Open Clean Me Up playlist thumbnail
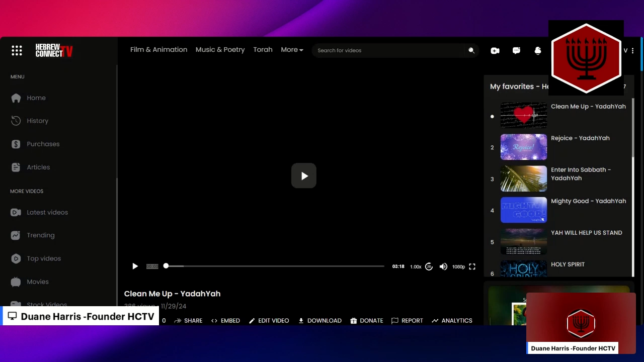The height and width of the screenshot is (362, 644). click(x=523, y=115)
